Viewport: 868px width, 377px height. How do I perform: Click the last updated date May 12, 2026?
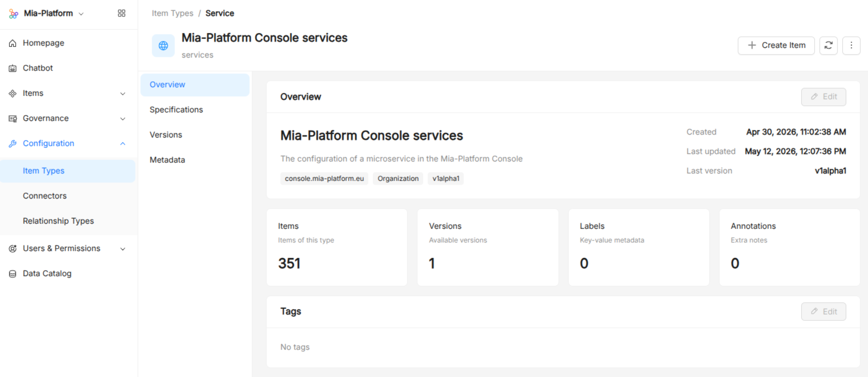coord(795,152)
